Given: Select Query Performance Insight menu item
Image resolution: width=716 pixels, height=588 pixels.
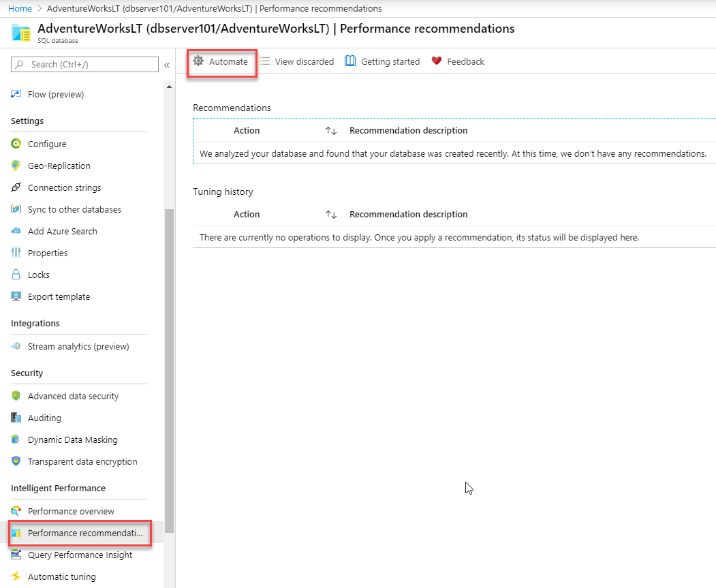Looking at the screenshot, I should pos(80,555).
